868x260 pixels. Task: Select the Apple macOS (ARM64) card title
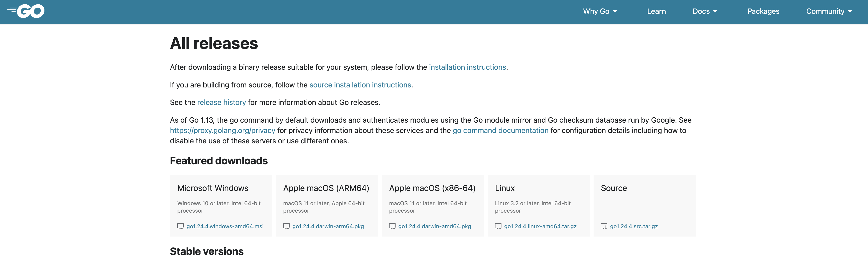point(326,188)
